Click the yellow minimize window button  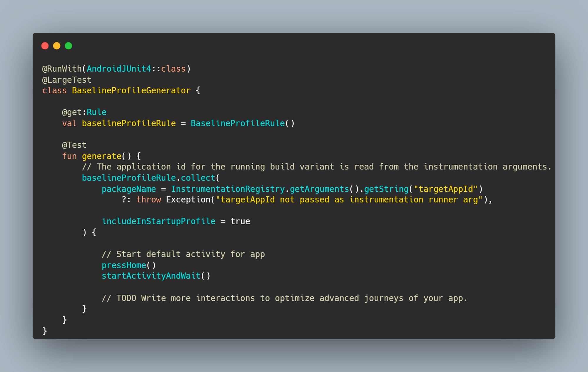(57, 46)
